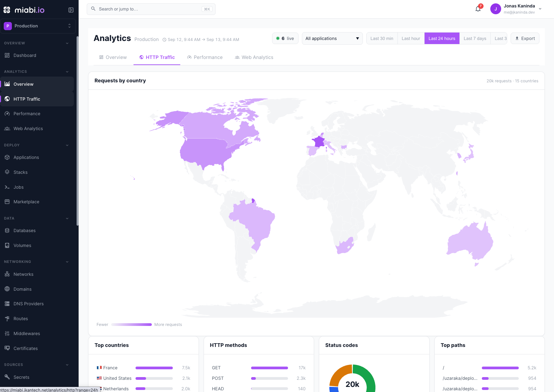Click the Marketplace store icon
The image size is (554, 392).
click(7, 202)
